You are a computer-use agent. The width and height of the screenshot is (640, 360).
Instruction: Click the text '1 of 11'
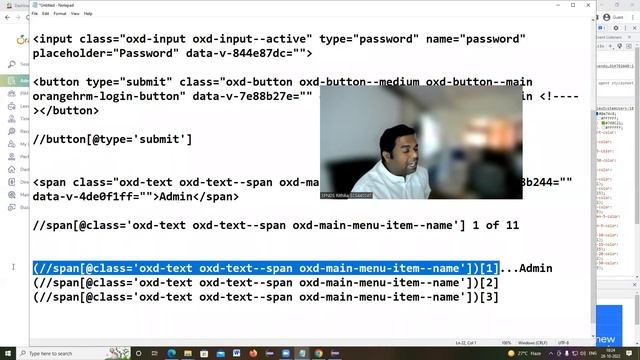click(496, 225)
